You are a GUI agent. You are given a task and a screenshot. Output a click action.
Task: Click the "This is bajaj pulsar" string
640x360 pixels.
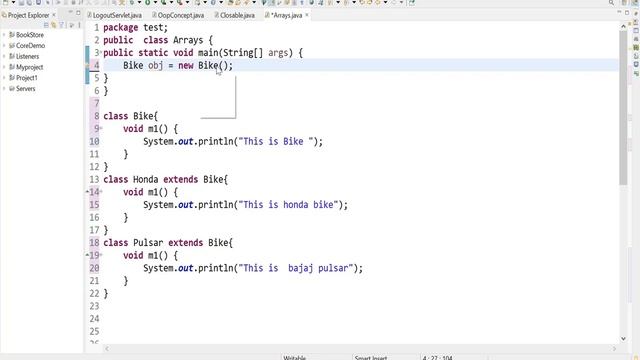tap(296, 268)
